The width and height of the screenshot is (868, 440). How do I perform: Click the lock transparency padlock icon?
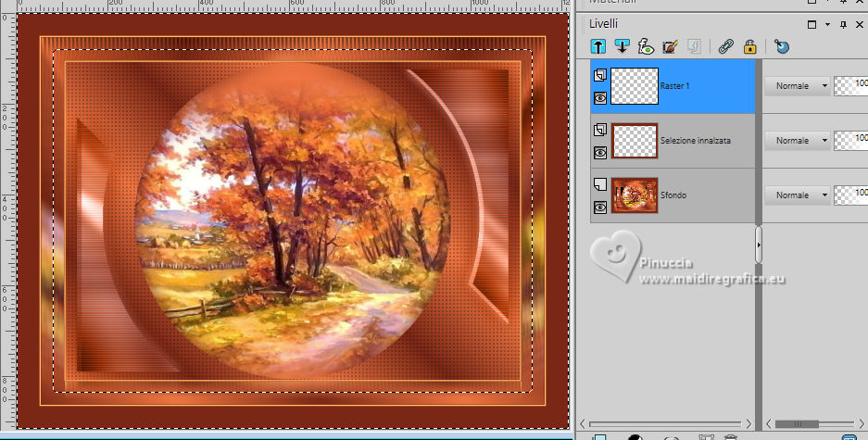coord(749,46)
